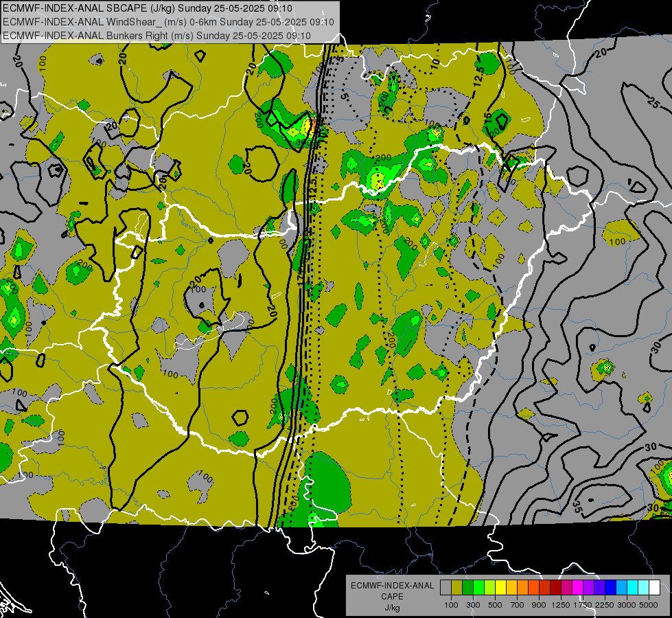This screenshot has height=618, width=672.
Task: Click the pure yellow legend swatch
Action: click(500, 588)
